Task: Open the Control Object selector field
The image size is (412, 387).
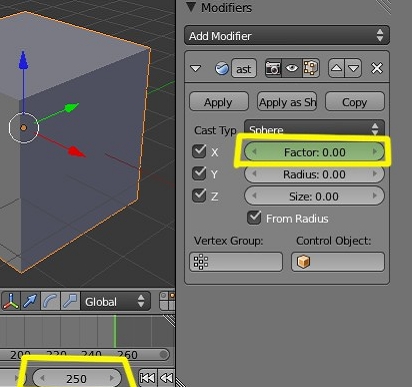Action: pyautogui.click(x=338, y=262)
